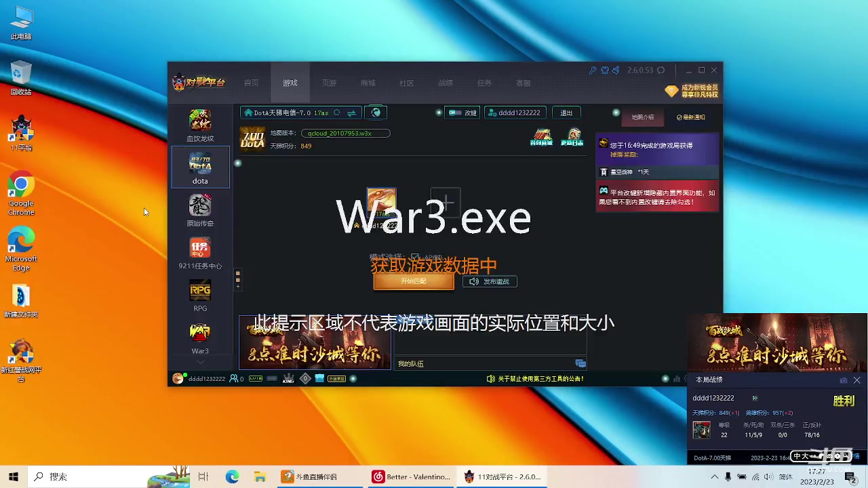Click the 发布邀战 button
Screen dimensions: 868x488
tap(490, 281)
